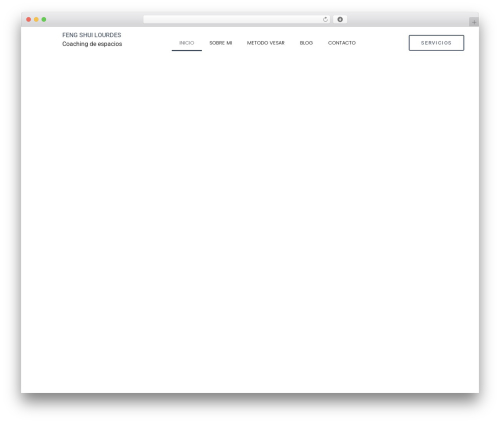Click the green fullscreen window dot
Viewport: 500px width, 423px height.
pos(44,19)
